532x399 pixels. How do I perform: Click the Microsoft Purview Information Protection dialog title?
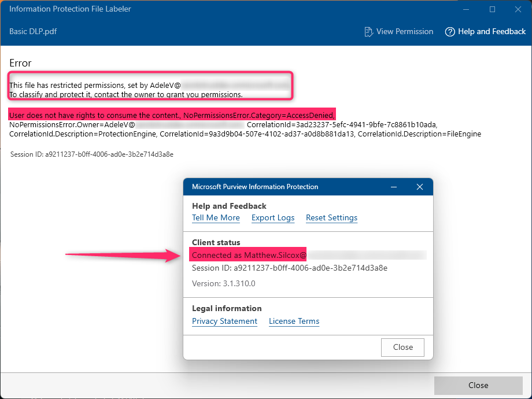pos(255,187)
